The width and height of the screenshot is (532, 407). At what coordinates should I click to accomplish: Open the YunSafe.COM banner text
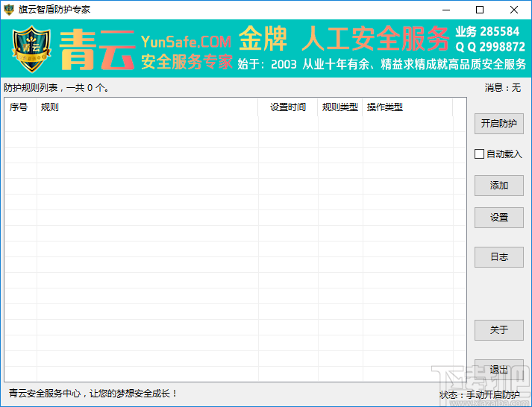(x=186, y=42)
